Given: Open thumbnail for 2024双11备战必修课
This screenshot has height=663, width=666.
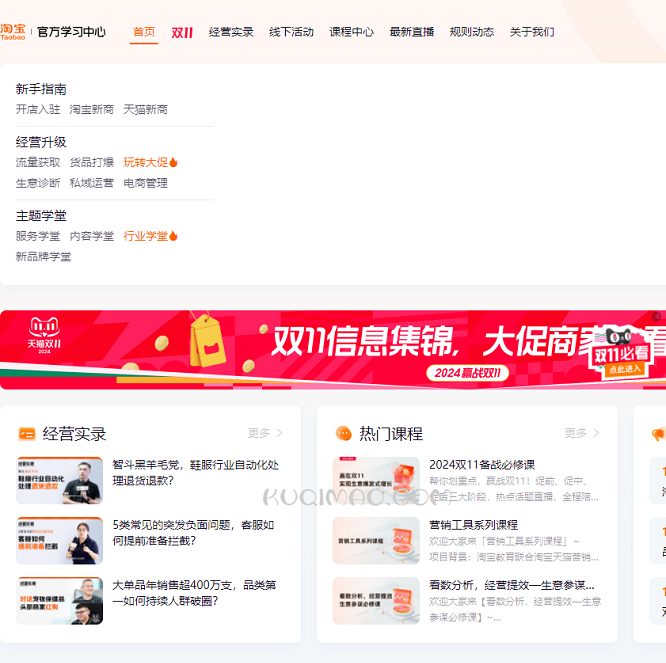Looking at the screenshot, I should [376, 480].
